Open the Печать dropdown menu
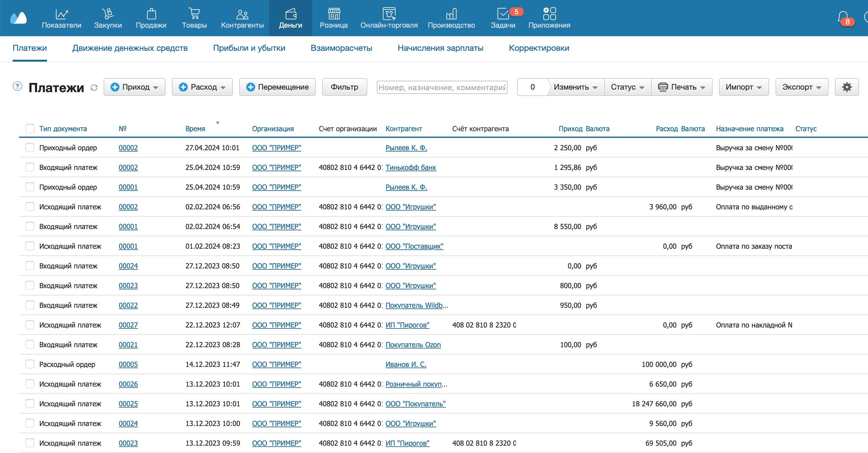Image resolution: width=868 pixels, height=453 pixels. [x=682, y=87]
